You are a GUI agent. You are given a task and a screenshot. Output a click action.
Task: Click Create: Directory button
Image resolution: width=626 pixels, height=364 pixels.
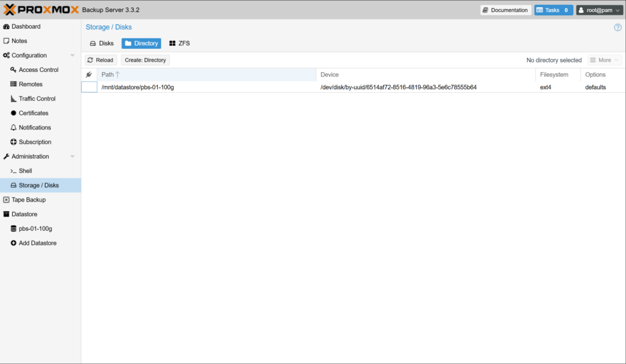pyautogui.click(x=145, y=60)
